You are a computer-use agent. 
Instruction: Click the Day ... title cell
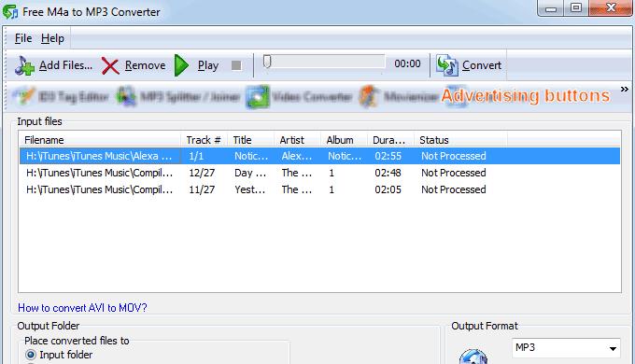[250, 173]
